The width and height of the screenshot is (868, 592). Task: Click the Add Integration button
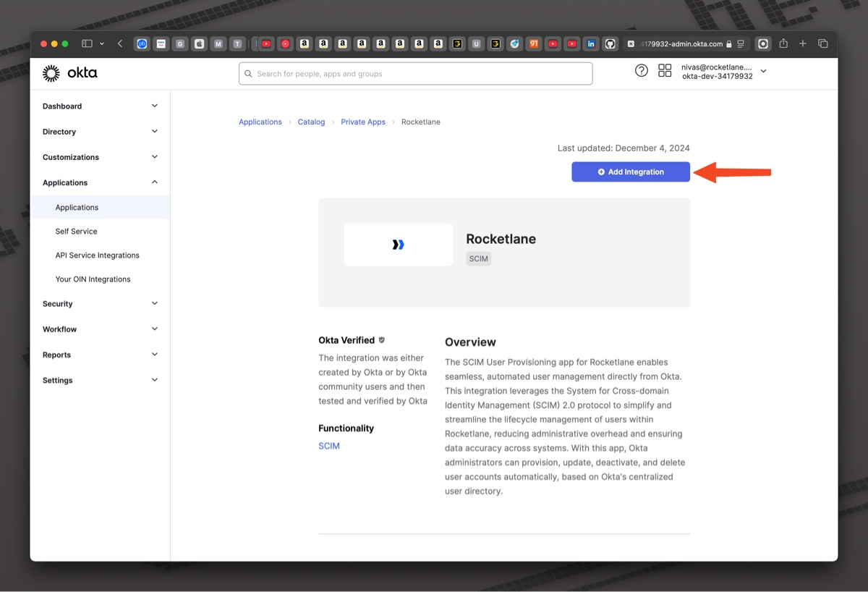point(631,172)
